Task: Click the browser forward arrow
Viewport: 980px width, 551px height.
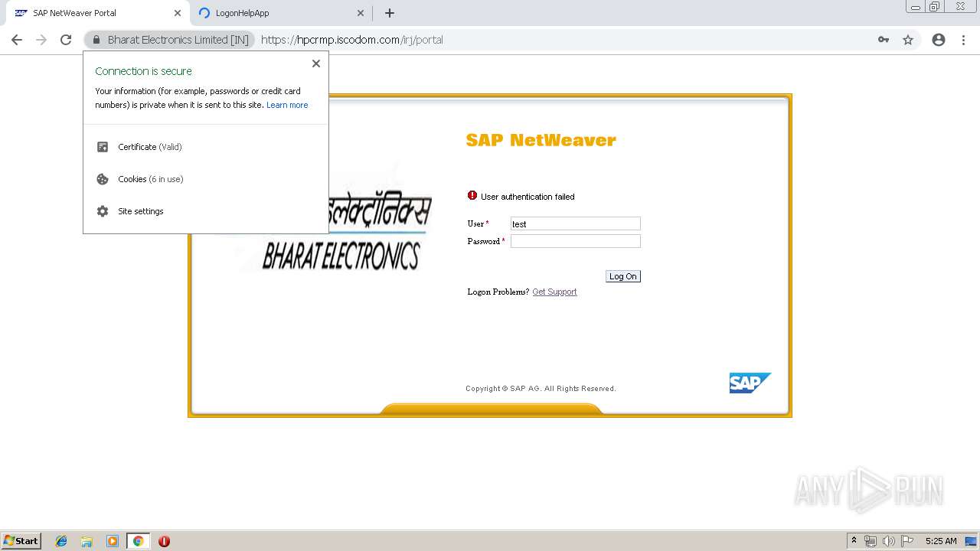Action: (x=41, y=40)
